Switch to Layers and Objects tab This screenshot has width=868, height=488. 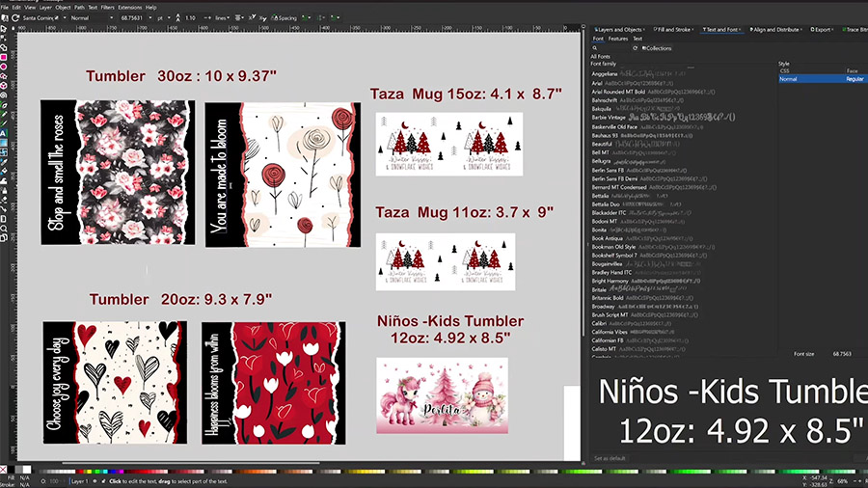tap(619, 29)
